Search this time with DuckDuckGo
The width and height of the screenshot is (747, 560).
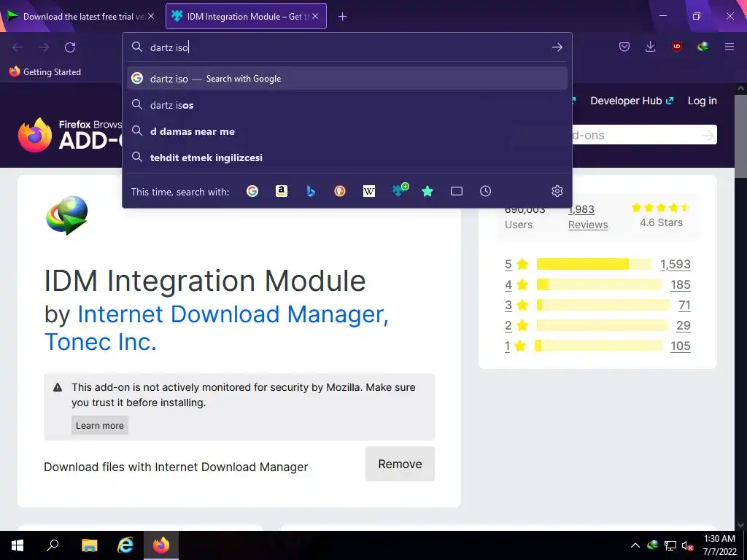point(340,191)
